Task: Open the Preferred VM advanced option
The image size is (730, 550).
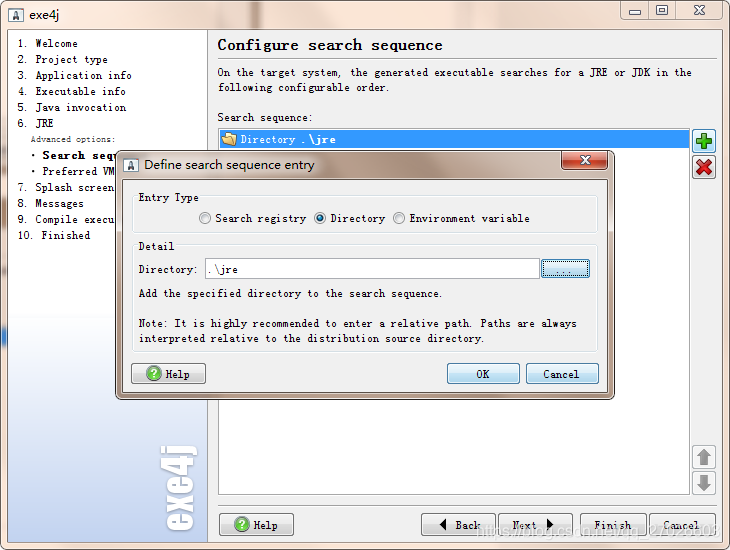Action: pos(73,171)
